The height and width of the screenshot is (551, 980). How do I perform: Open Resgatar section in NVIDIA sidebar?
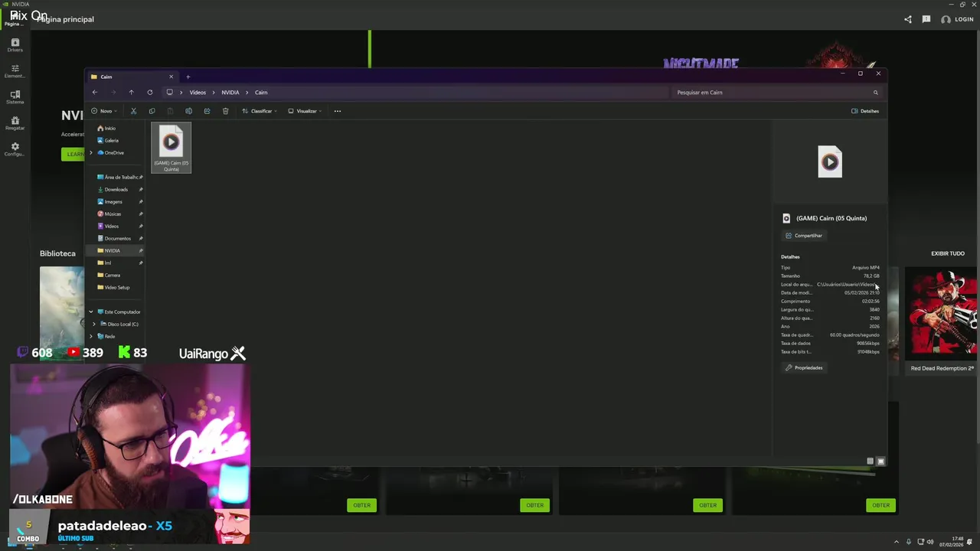point(15,123)
